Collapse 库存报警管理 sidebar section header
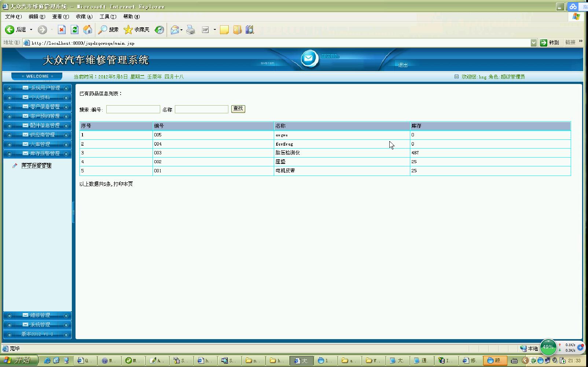Image resolution: width=588 pixels, height=367 pixels. [x=37, y=153]
